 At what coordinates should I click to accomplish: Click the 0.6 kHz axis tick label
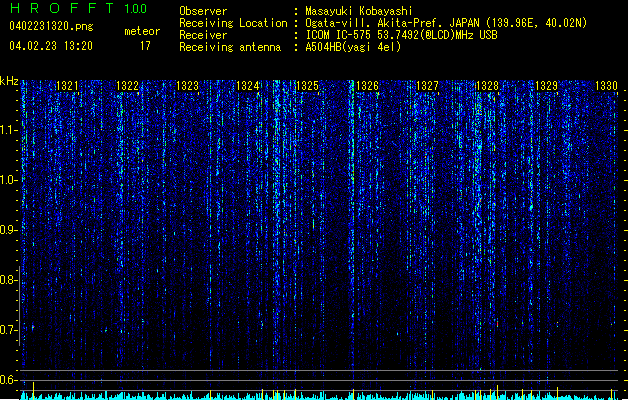(x=8, y=380)
